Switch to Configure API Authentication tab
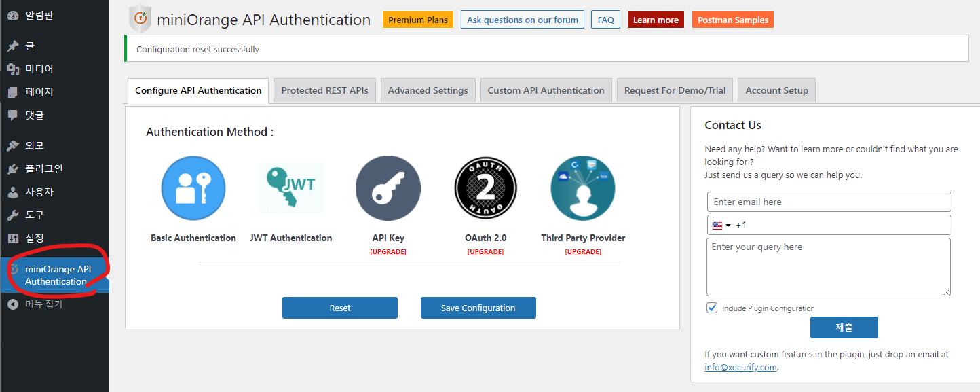The height and width of the screenshot is (392, 980). pos(198,90)
